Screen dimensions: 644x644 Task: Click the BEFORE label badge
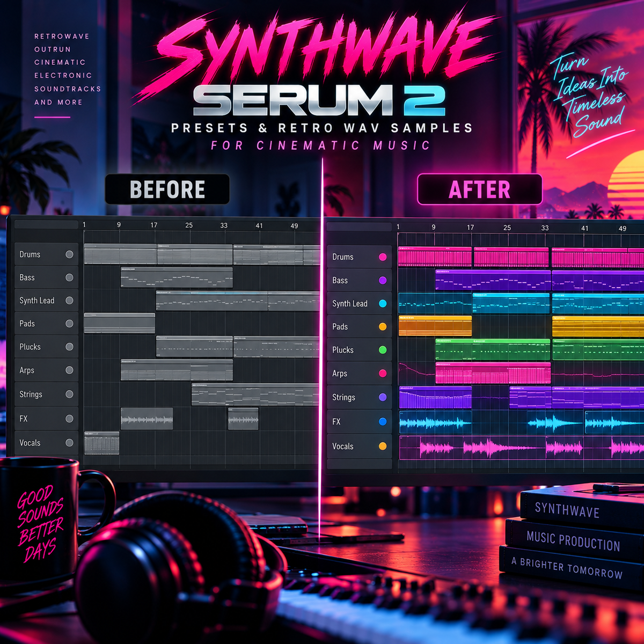point(167,189)
